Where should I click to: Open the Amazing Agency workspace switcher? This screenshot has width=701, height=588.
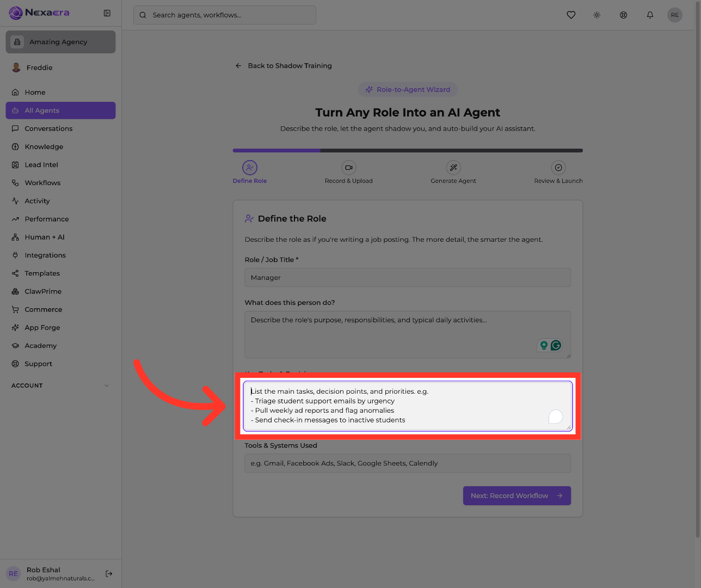pos(61,42)
